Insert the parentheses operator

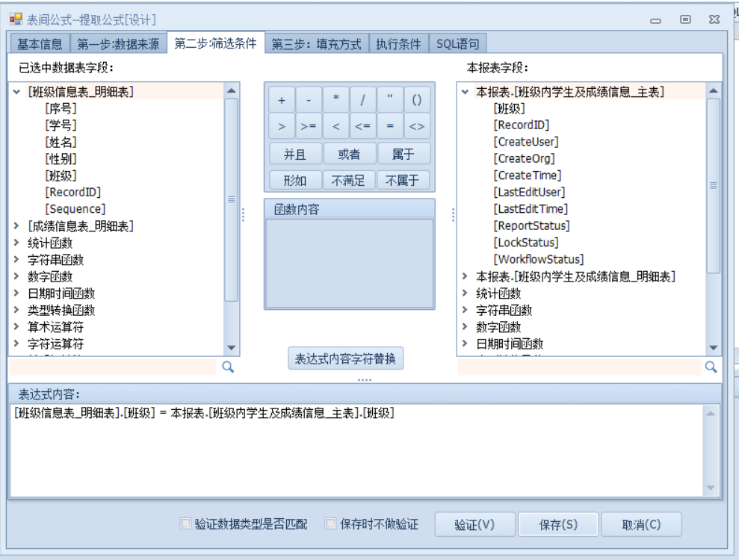click(x=417, y=99)
